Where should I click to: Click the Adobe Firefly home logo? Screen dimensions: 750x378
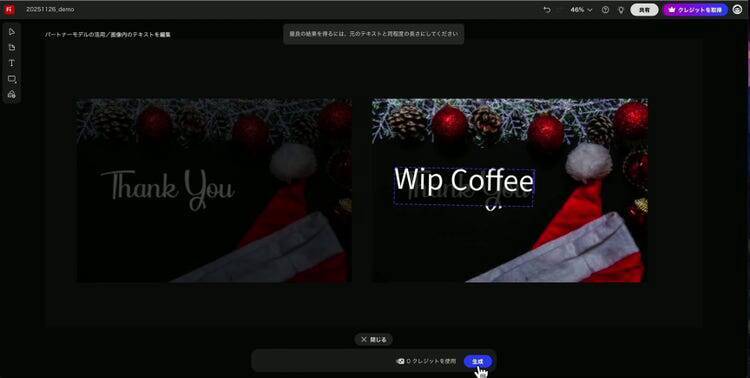click(x=10, y=10)
